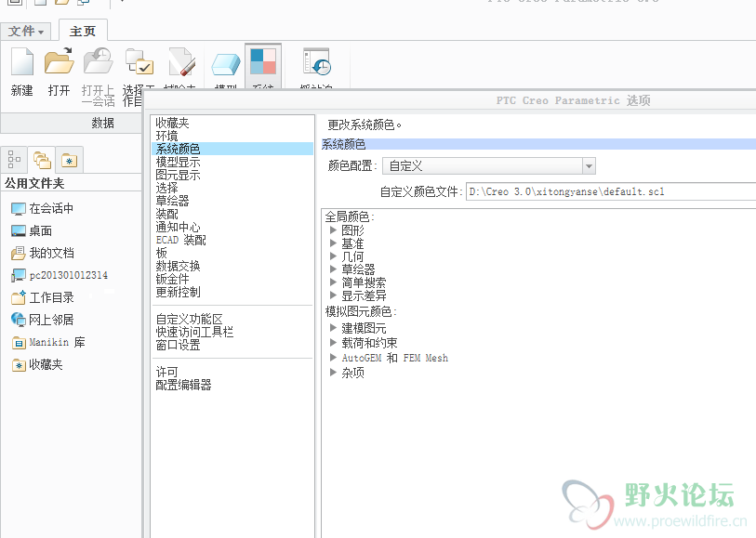Expand the Display Difference (显示差异) colors
This screenshot has height=538, width=756.
pyautogui.click(x=333, y=295)
